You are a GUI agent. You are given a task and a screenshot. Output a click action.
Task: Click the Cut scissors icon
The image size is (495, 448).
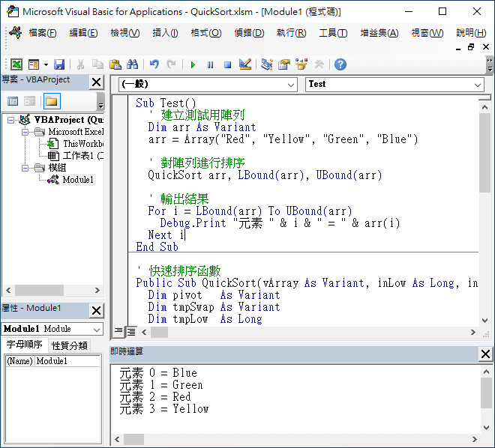coord(80,64)
